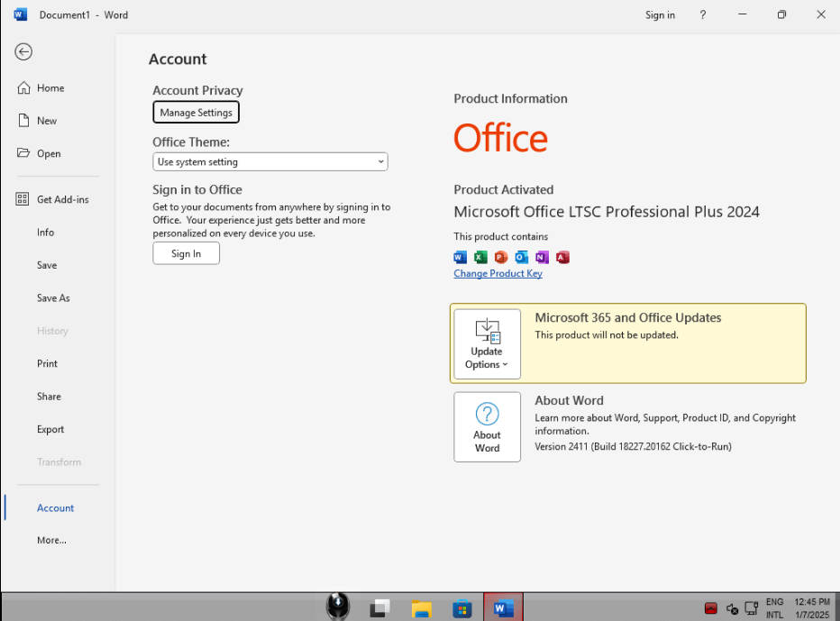This screenshot has height=621, width=840.
Task: Open Microsoft Store from the taskbar
Action: (461, 608)
